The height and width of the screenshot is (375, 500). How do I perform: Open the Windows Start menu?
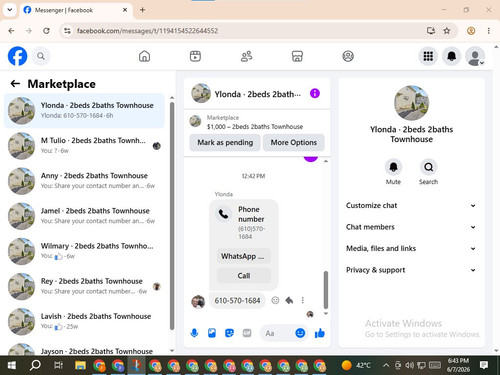(x=12, y=365)
